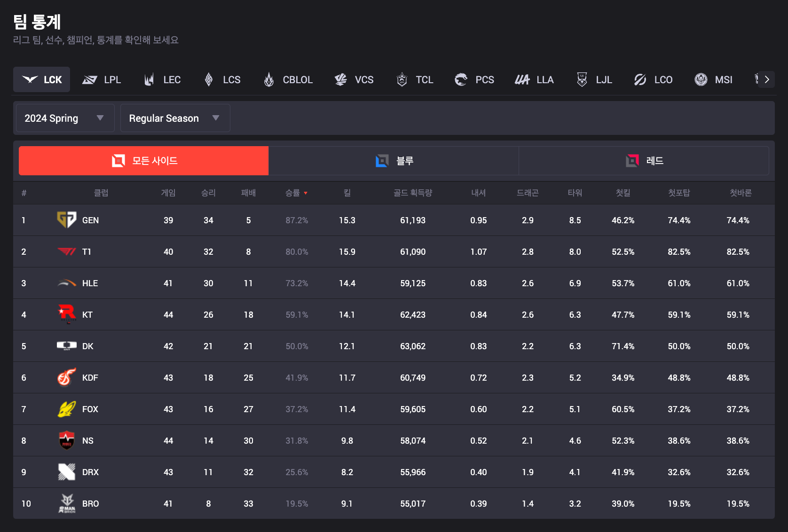
Task: Sort table by 드래곤 column header
Action: [x=528, y=193]
